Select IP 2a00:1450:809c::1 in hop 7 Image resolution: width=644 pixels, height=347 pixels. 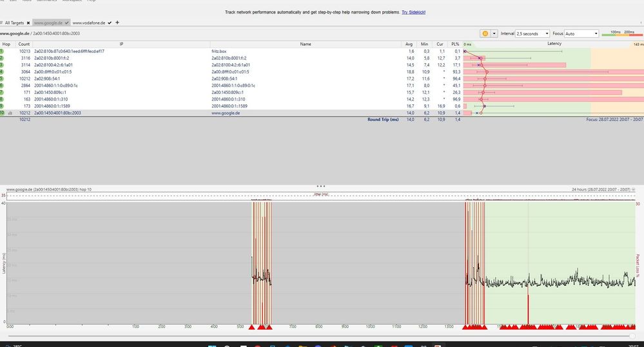point(50,92)
